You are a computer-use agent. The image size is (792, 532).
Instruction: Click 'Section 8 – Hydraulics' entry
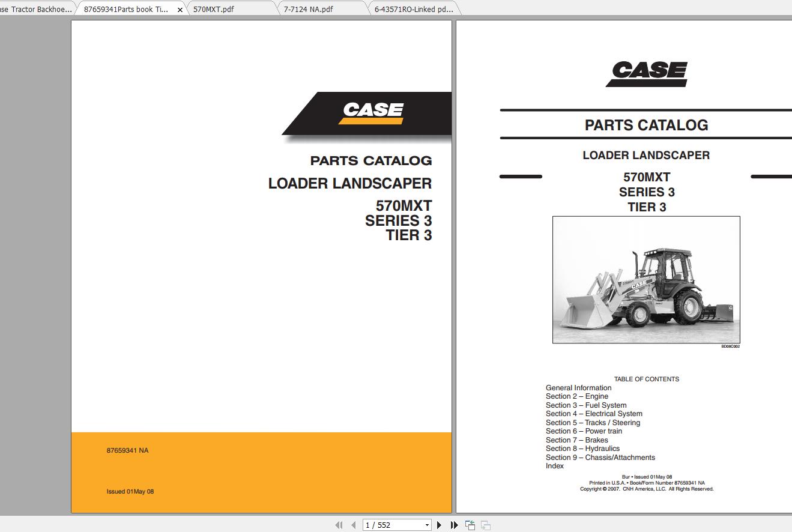click(x=582, y=449)
